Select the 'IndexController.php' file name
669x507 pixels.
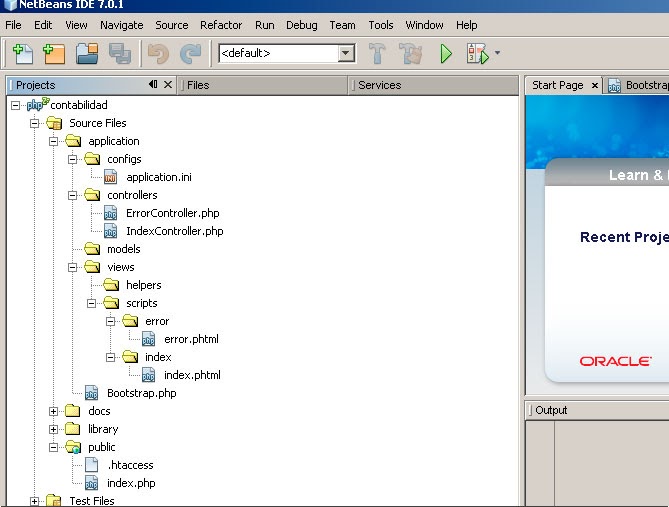175,231
